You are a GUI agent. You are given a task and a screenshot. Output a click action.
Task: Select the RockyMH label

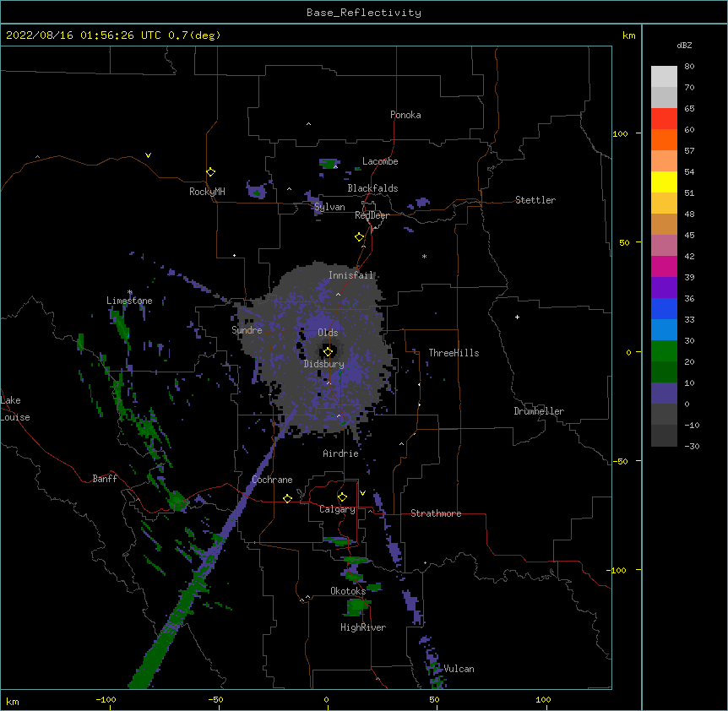tap(207, 192)
